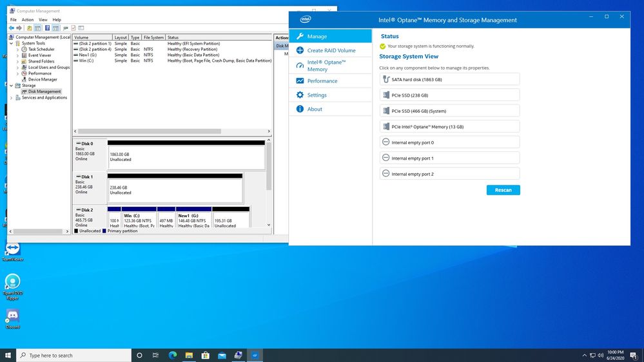The width and height of the screenshot is (644, 362).
Task: Click the taskbar search box
Action: (x=74, y=355)
